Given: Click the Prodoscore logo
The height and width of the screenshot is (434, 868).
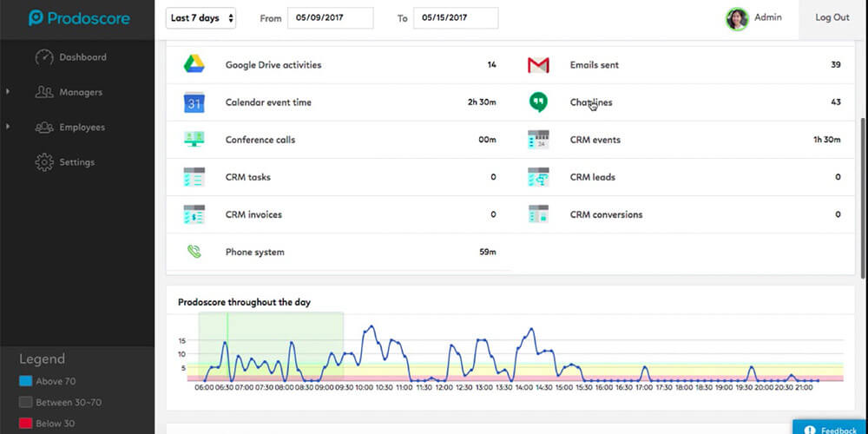Looking at the screenshot, I should (79, 18).
